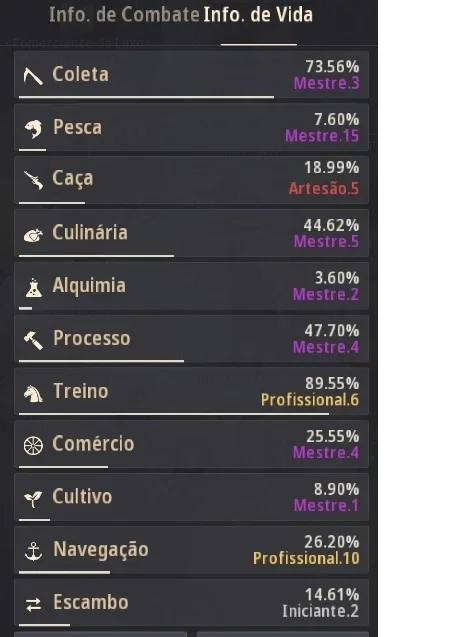Select the Navegação Profissional.10 rank label
452x637 pixels.
(306, 558)
